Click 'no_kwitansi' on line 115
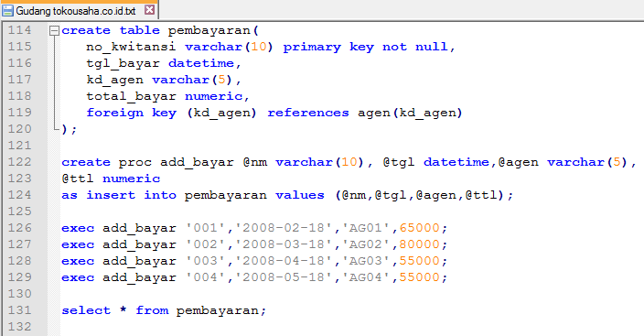 coord(131,47)
